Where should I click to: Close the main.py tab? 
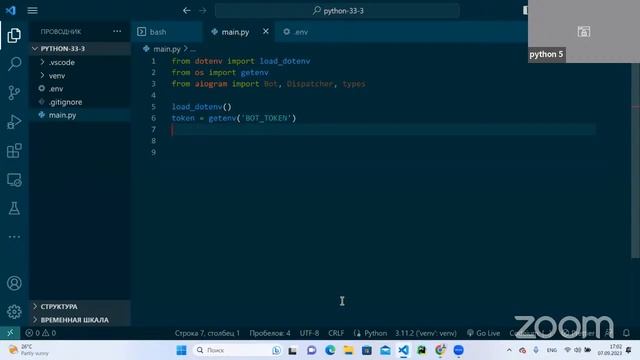click(x=266, y=31)
